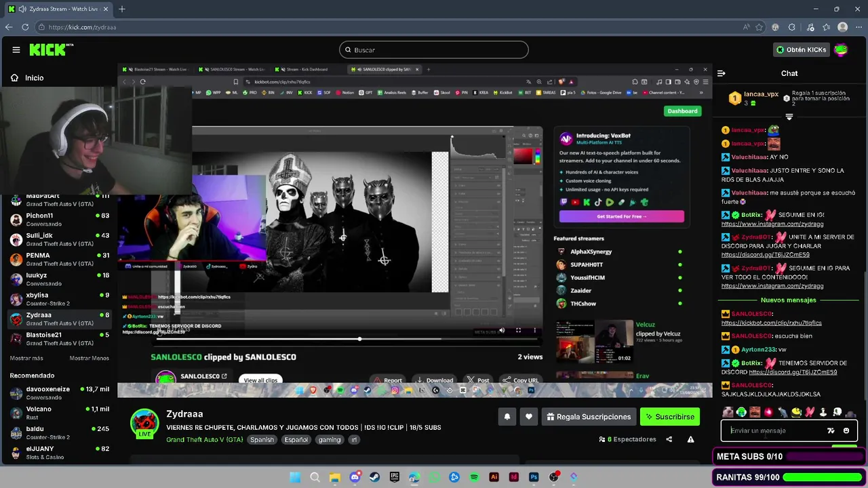The width and height of the screenshot is (868, 488).
Task: Open recommended channel elJUANY
Action: click(x=59, y=452)
